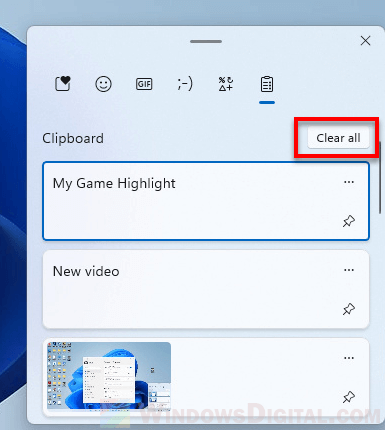Pin the New video clipboard item
Screen dimensions: 385x430
click(x=349, y=309)
